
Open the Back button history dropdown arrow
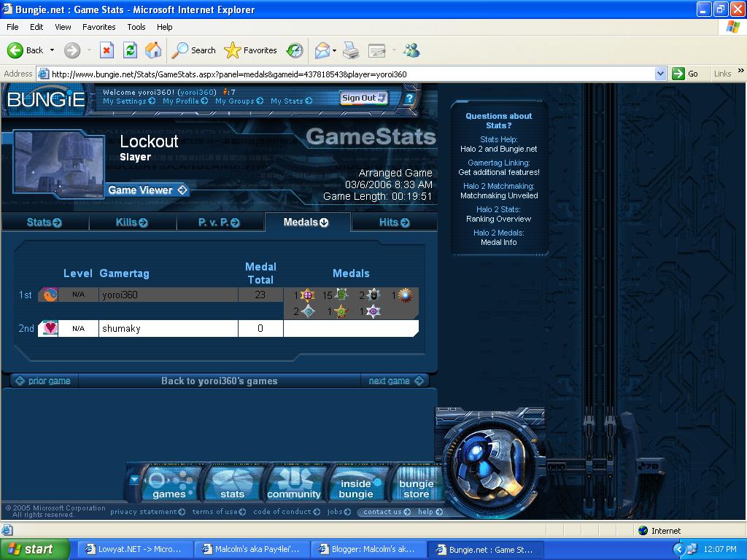[52, 50]
